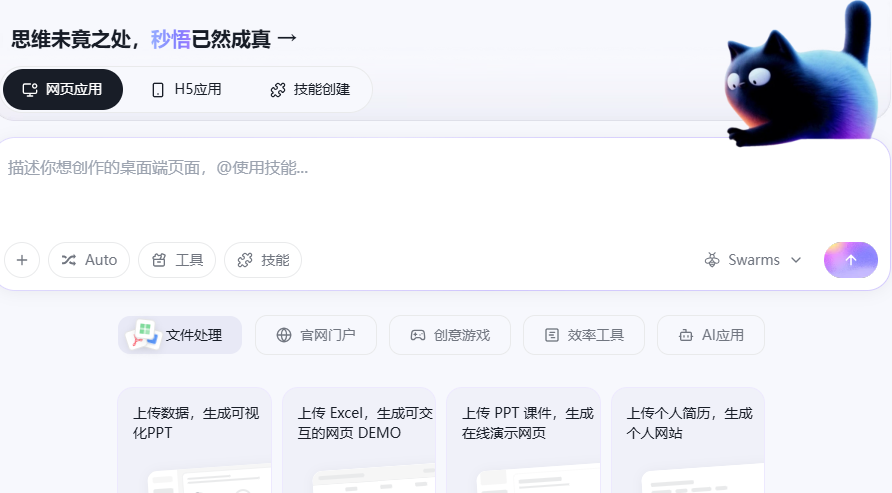Screen dimensions: 892x493
Task: Select the AI应用 category chip
Action: click(x=711, y=335)
